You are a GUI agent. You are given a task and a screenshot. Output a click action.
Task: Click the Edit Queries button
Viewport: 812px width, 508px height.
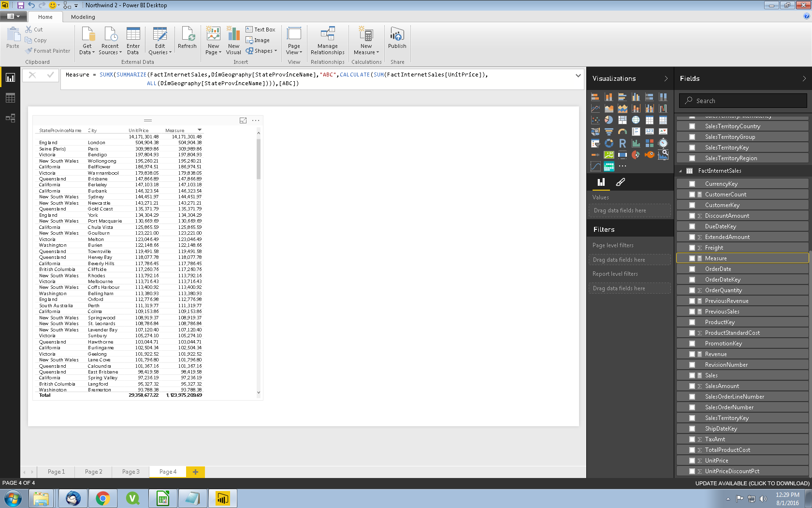[160, 41]
